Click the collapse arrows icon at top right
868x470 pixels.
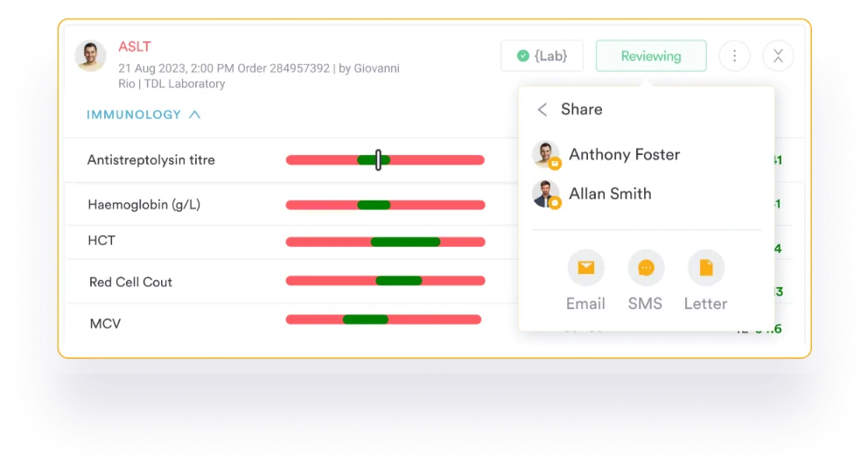point(778,56)
